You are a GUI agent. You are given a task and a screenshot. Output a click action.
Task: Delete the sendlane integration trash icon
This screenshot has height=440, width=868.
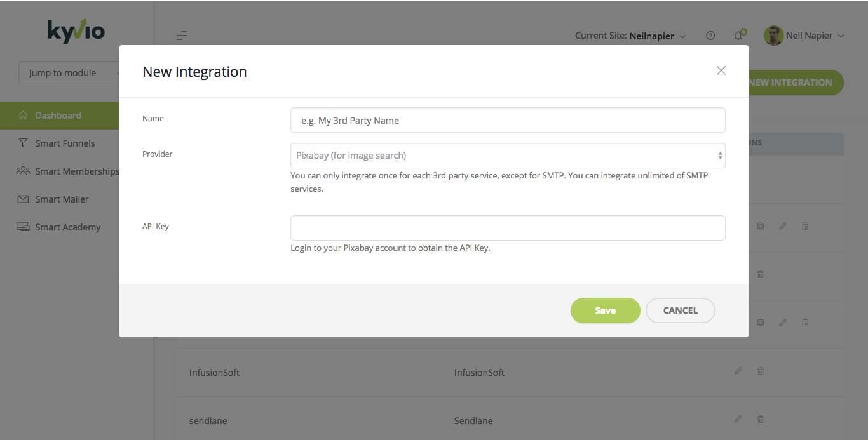tap(761, 419)
